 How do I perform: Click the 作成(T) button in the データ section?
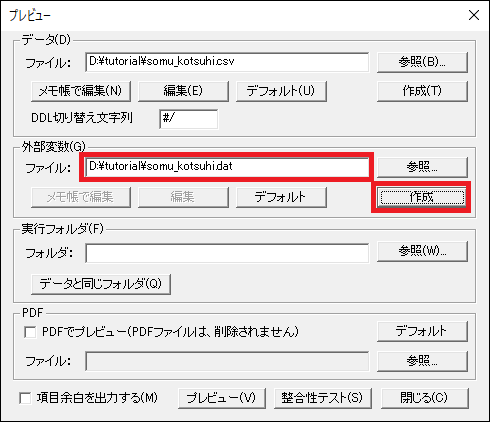pyautogui.click(x=422, y=91)
